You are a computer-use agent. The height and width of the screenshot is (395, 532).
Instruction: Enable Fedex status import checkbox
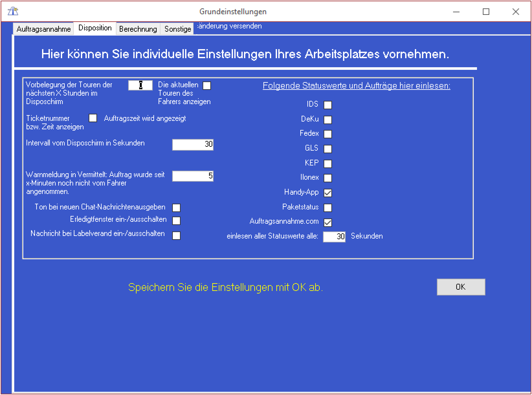(328, 134)
